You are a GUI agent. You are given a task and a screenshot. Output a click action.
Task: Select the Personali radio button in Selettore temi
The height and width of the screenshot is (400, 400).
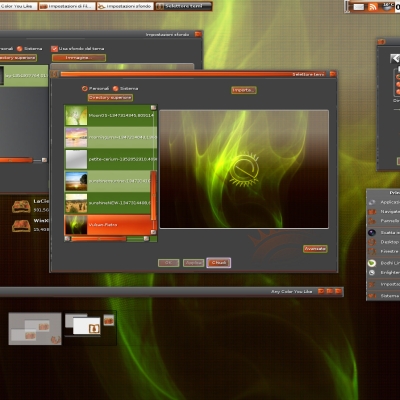(x=85, y=88)
